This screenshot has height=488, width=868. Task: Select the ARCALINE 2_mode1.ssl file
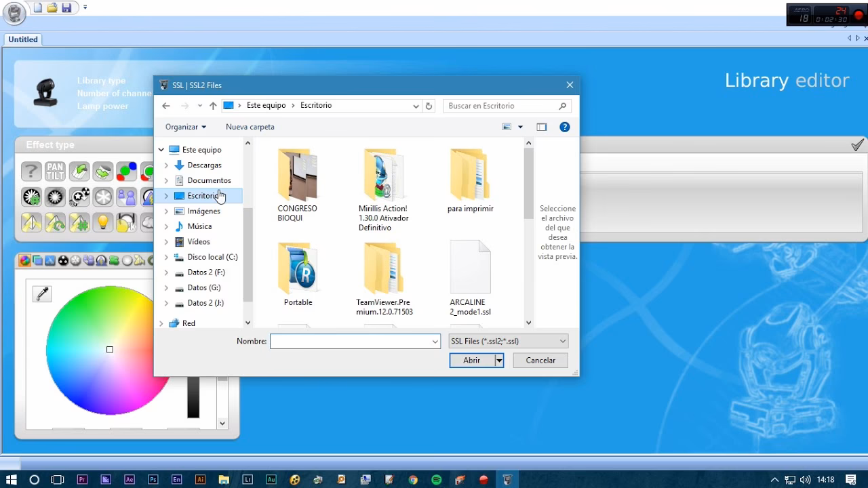pos(470,278)
